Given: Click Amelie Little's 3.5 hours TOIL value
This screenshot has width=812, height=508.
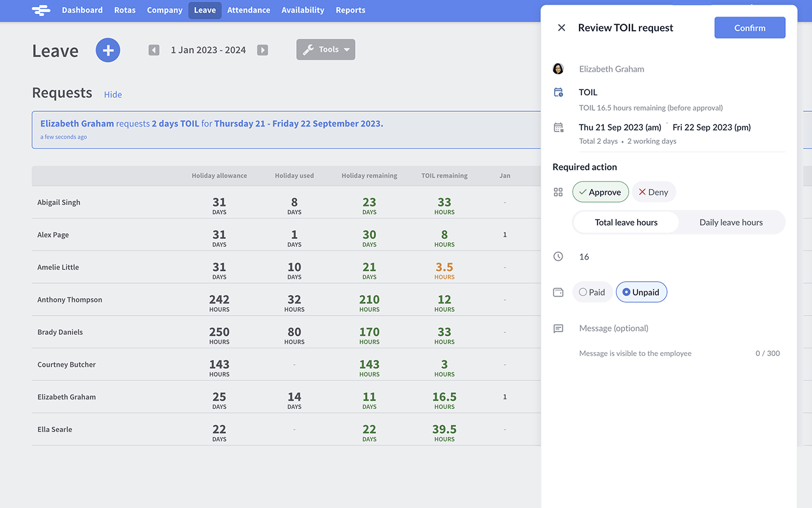Looking at the screenshot, I should [444, 270].
